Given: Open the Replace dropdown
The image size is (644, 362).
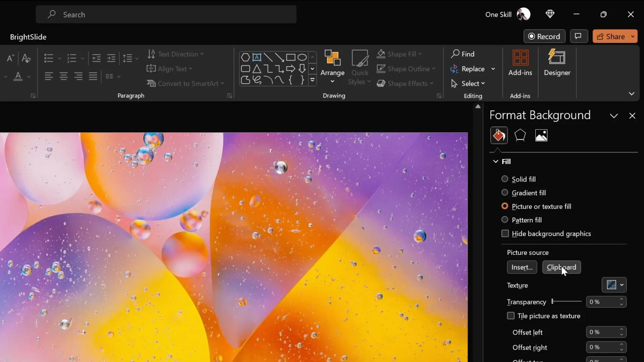Looking at the screenshot, I should tap(493, 69).
